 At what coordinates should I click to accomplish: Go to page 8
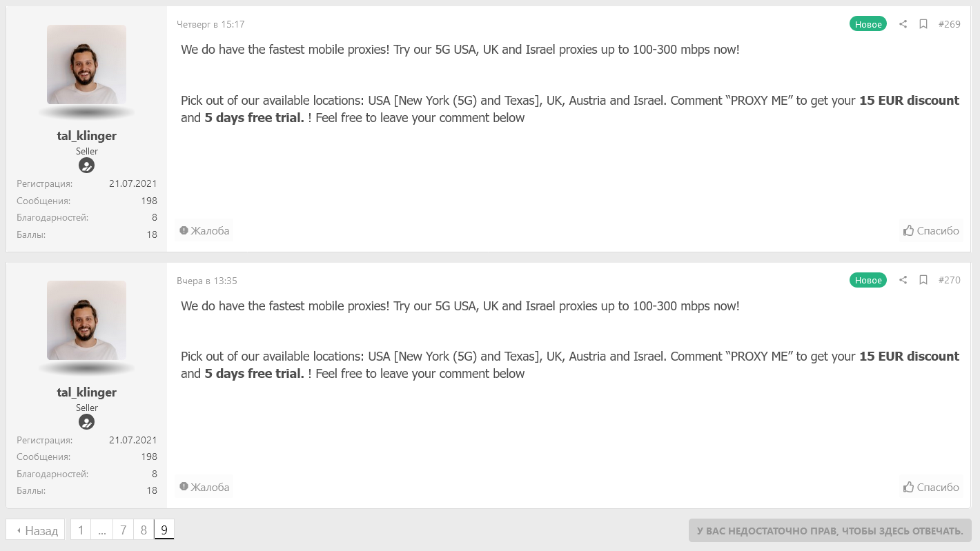tap(144, 530)
